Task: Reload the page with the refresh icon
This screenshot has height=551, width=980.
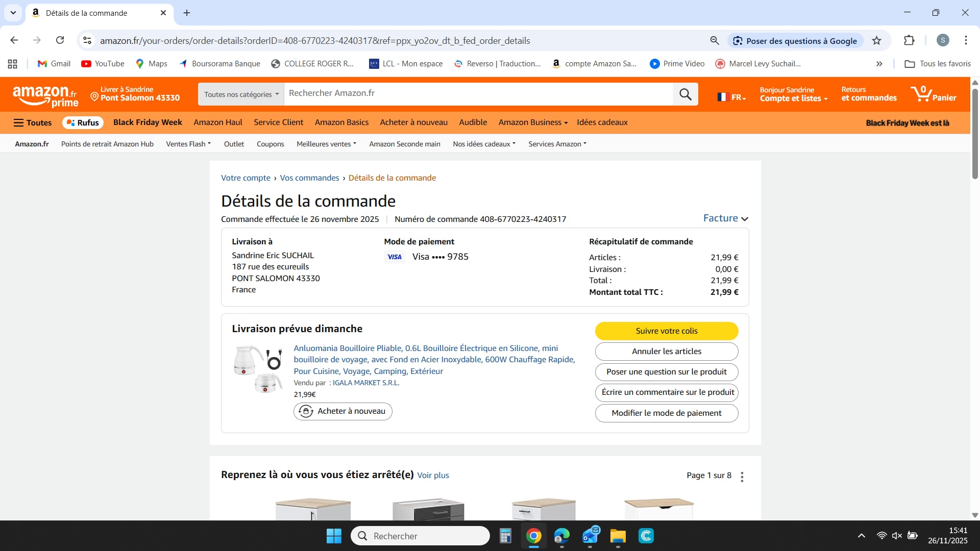Action: [60, 40]
